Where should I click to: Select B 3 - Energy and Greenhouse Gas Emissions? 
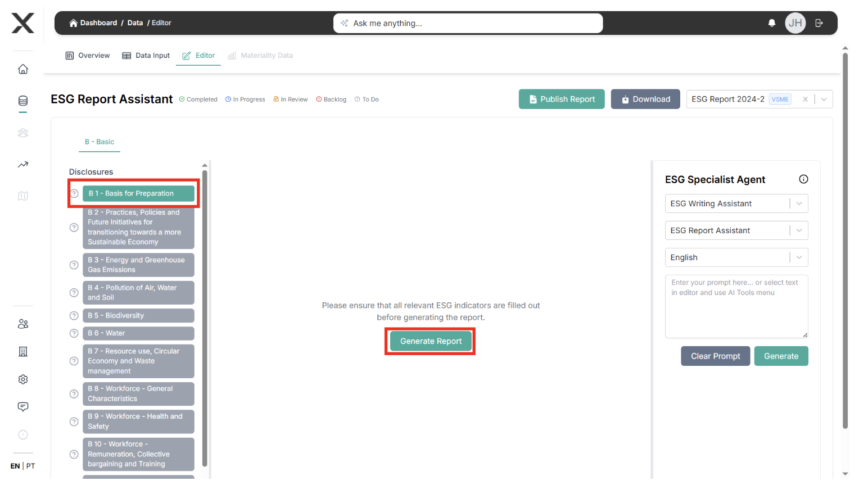[x=138, y=265]
